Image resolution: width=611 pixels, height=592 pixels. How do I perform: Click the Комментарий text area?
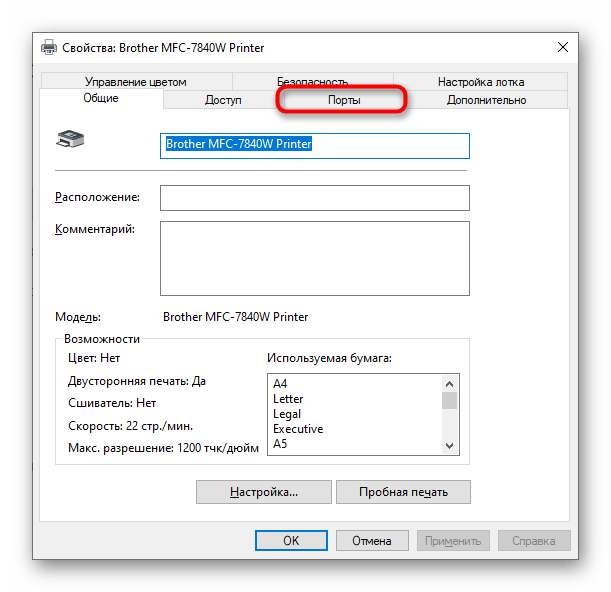pyautogui.click(x=315, y=258)
